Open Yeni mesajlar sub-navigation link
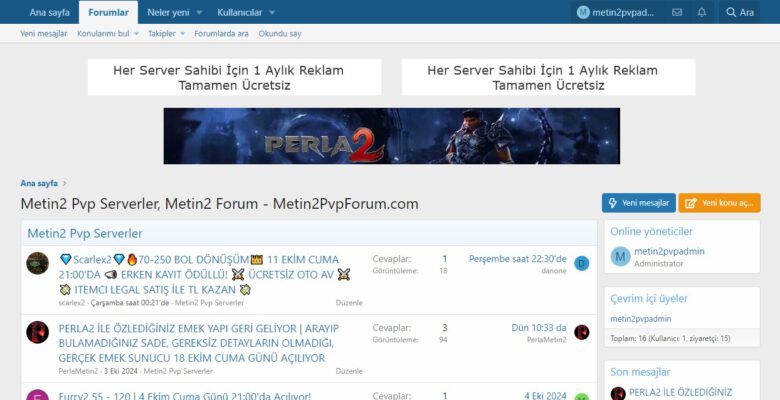780x400 pixels. point(44,34)
